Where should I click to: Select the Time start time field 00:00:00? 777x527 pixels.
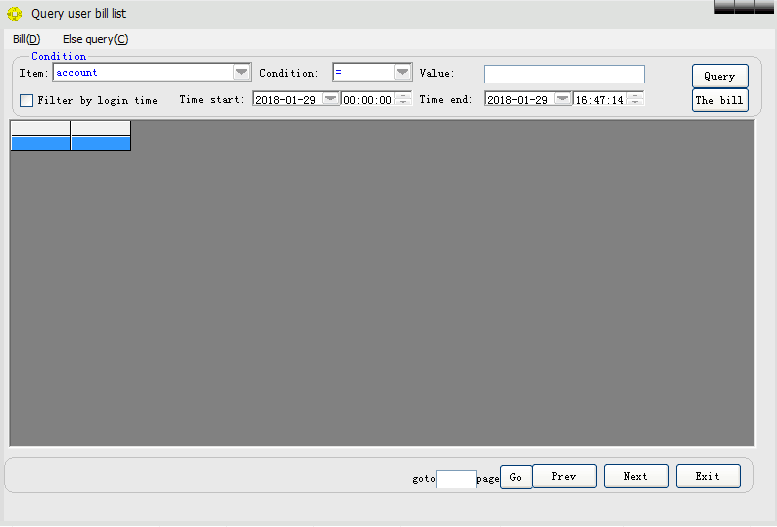(x=368, y=100)
